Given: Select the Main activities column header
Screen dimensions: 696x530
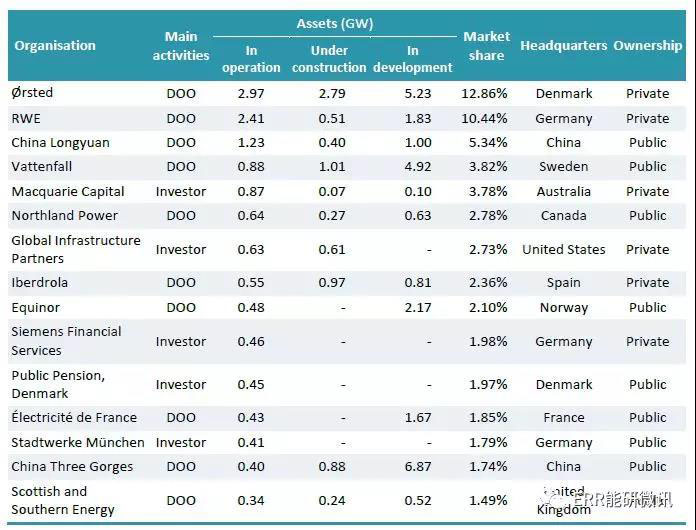Looking at the screenshot, I should (x=181, y=46).
